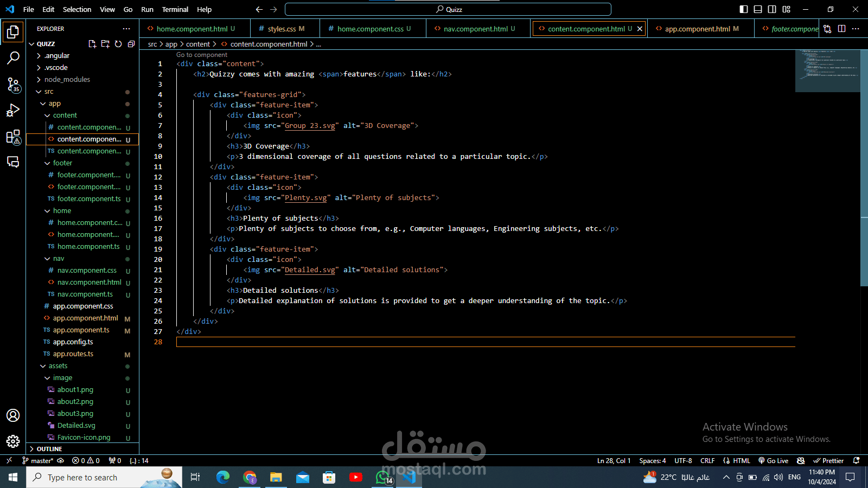The image size is (868, 488).
Task: Open app.routes.ts in the file tree
Action: point(73,354)
